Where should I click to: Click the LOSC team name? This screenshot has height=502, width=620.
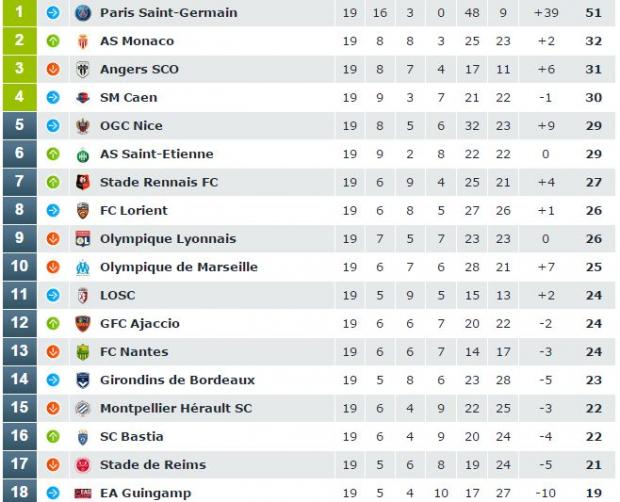[x=117, y=295]
